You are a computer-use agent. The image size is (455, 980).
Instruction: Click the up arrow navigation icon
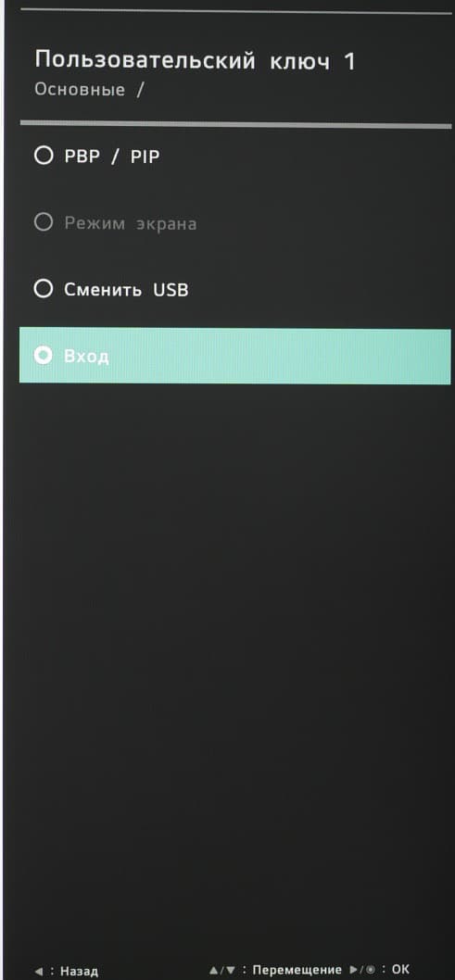213,971
